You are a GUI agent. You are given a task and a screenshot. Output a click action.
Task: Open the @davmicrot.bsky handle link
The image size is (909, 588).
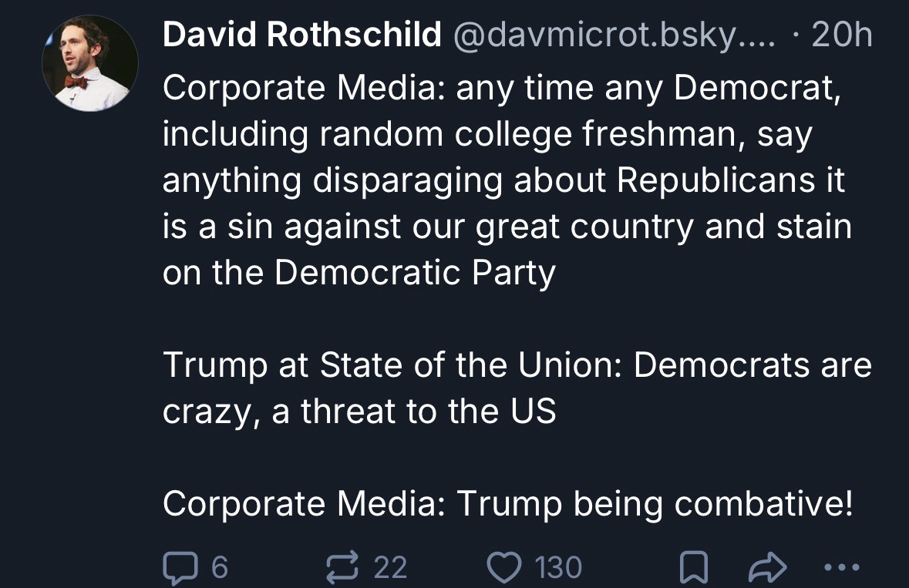tap(621, 35)
